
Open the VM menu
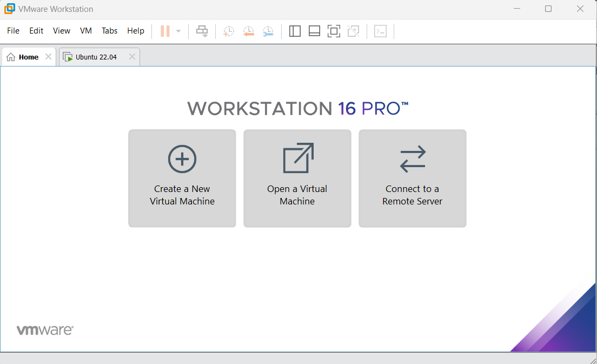[x=85, y=31]
